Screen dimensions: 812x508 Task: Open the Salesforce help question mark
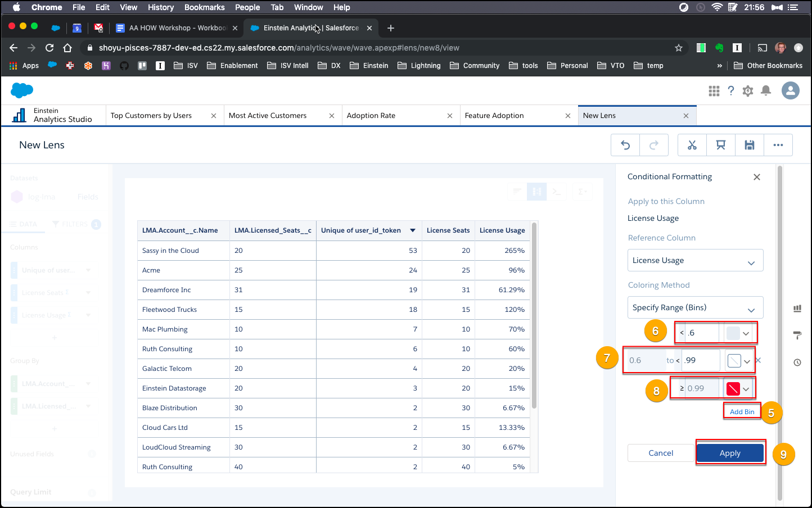(731, 90)
